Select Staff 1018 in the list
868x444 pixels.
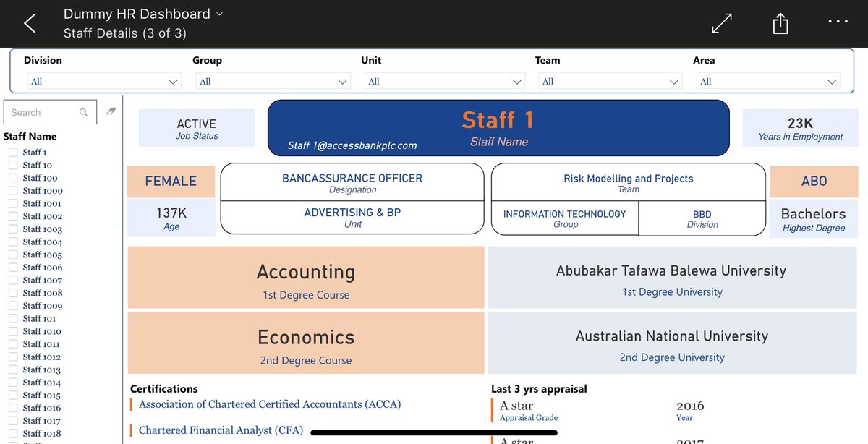click(42, 434)
